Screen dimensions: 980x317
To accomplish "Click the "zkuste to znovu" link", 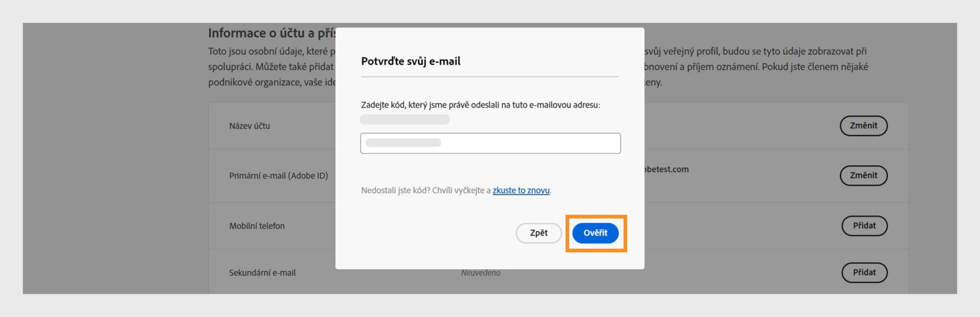I will click(x=521, y=190).
